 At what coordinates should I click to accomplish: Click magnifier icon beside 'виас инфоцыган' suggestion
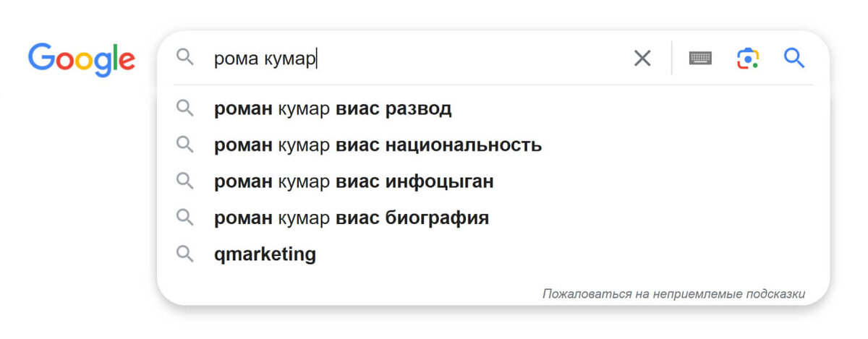click(x=185, y=181)
